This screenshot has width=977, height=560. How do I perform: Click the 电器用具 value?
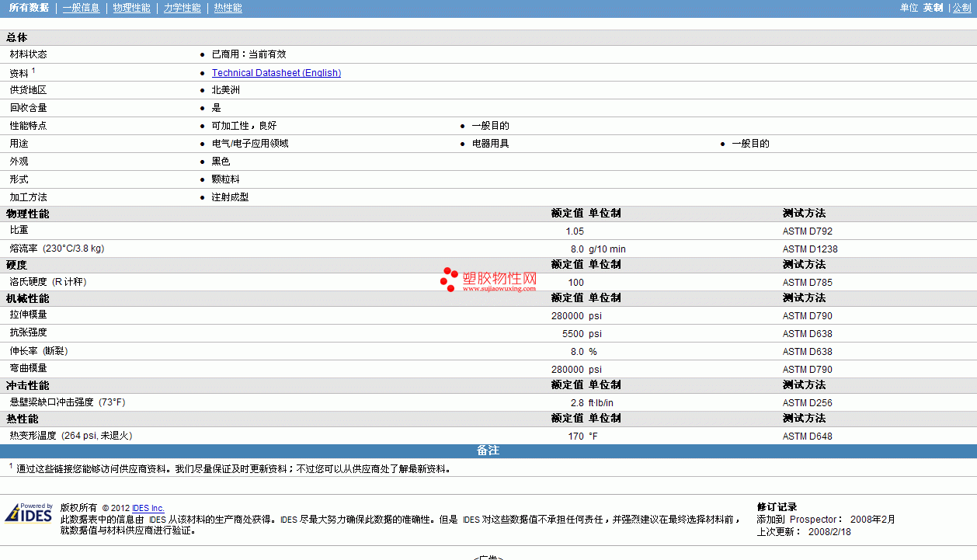[490, 144]
